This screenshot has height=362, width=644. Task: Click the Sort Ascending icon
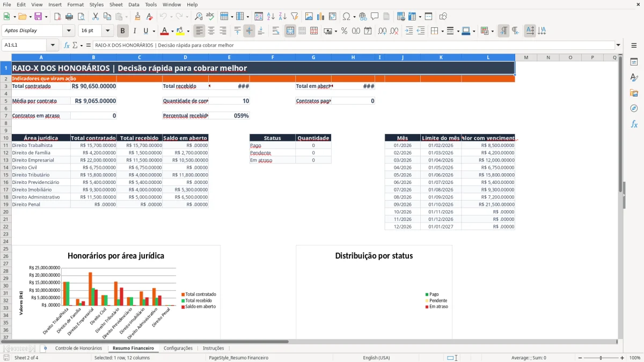pyautogui.click(x=270, y=17)
